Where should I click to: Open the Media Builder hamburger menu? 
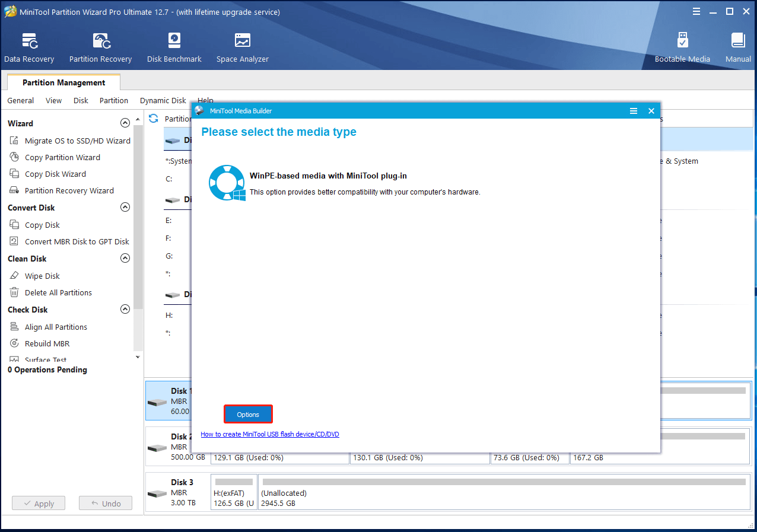tap(634, 111)
